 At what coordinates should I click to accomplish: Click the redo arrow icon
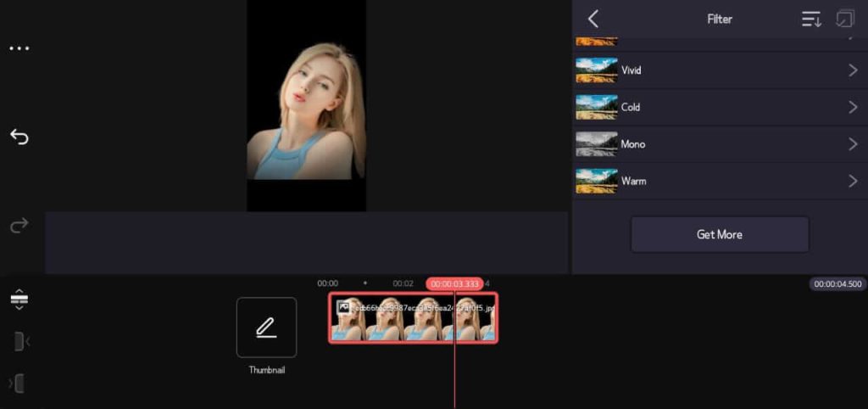19,225
